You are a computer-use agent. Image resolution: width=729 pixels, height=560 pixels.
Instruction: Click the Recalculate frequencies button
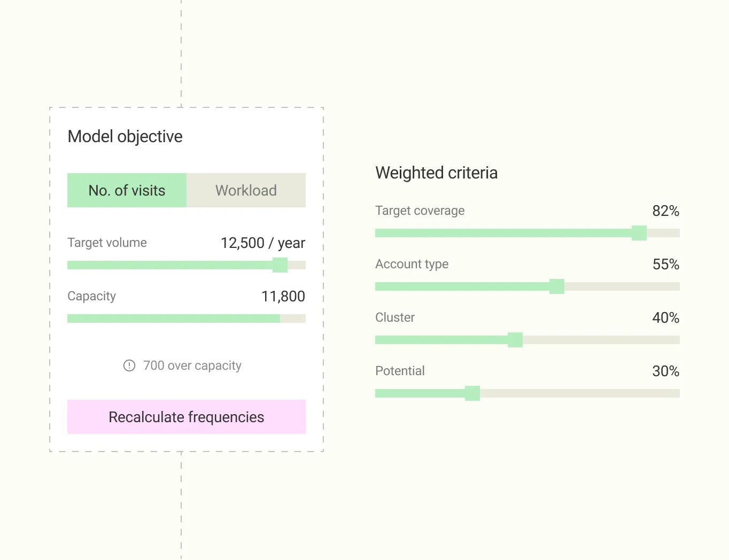[x=187, y=417]
